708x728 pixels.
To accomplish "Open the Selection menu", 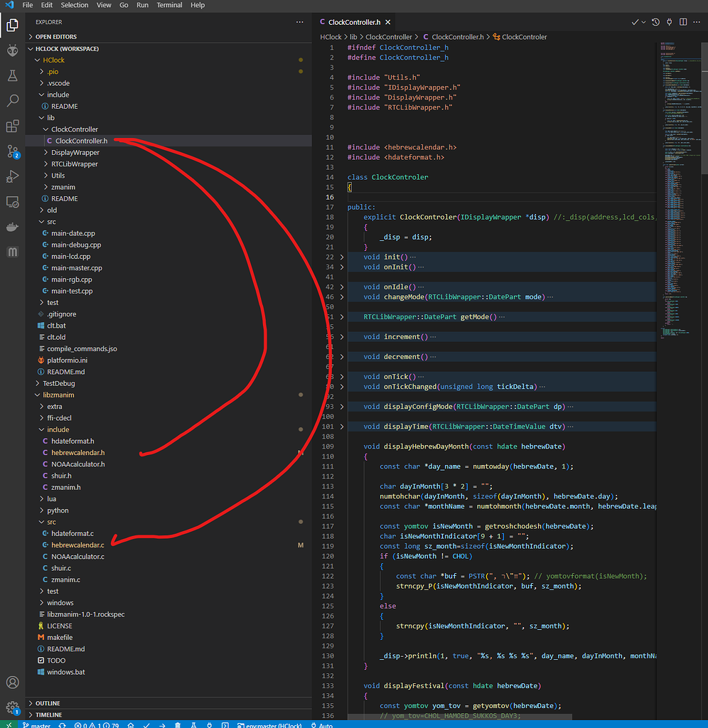I will point(74,5).
